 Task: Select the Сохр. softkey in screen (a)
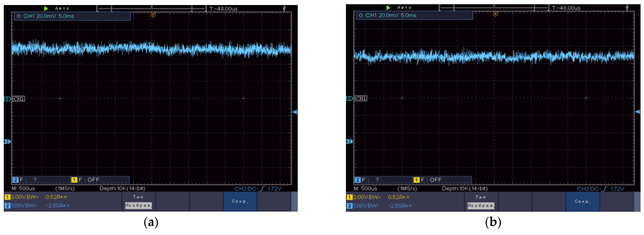240,202
